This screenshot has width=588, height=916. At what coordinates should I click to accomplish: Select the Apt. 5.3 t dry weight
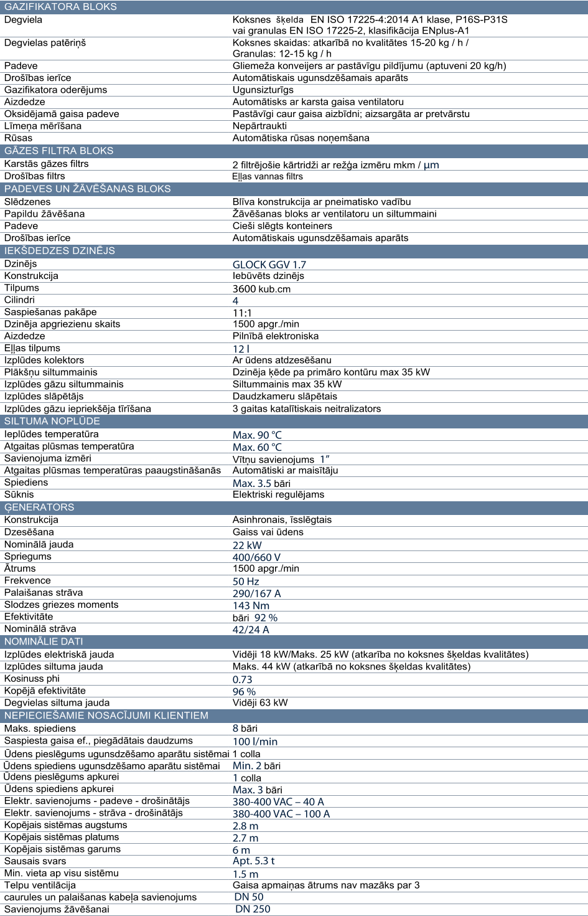coord(254,861)
